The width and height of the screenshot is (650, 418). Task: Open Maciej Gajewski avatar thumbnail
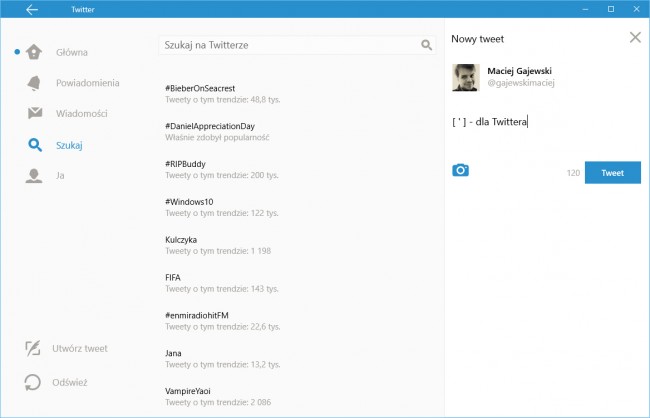coord(466,77)
